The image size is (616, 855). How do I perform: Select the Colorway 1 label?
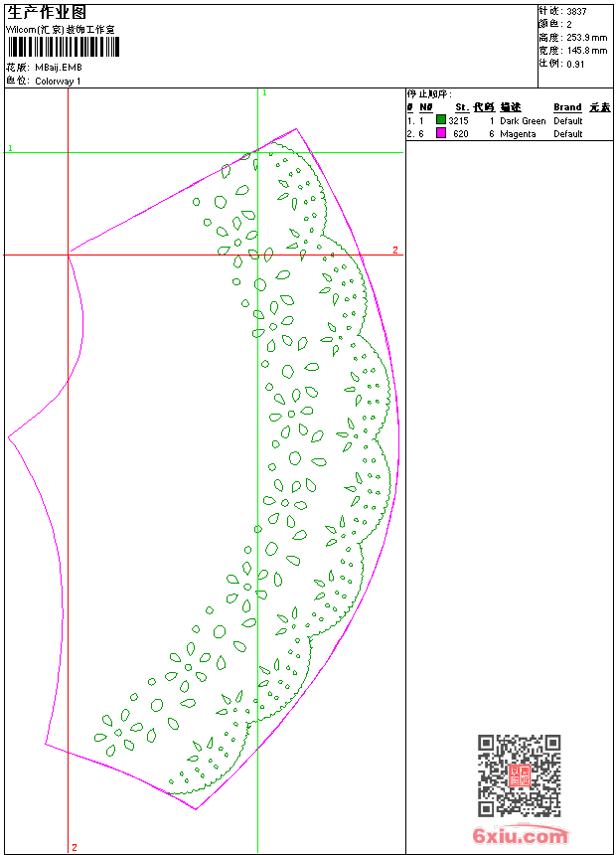(x=58, y=82)
